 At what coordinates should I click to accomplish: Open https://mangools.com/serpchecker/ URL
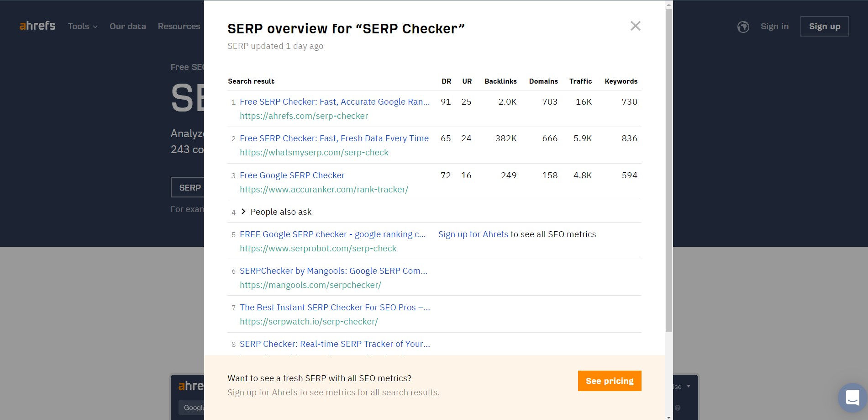pos(310,285)
